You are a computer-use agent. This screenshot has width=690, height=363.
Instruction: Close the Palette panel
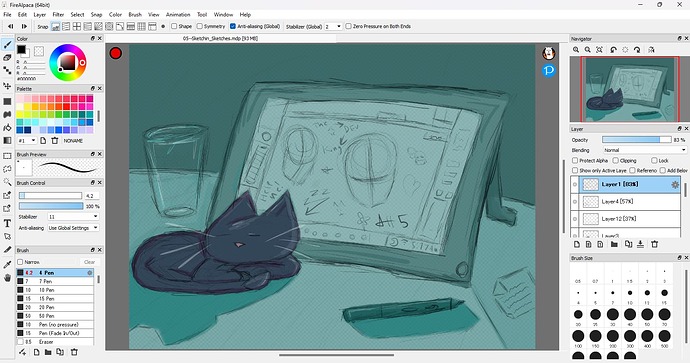[x=100, y=88]
